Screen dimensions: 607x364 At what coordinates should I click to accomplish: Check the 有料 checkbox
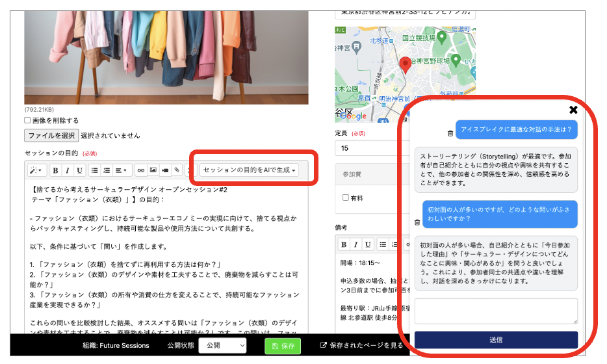346,198
